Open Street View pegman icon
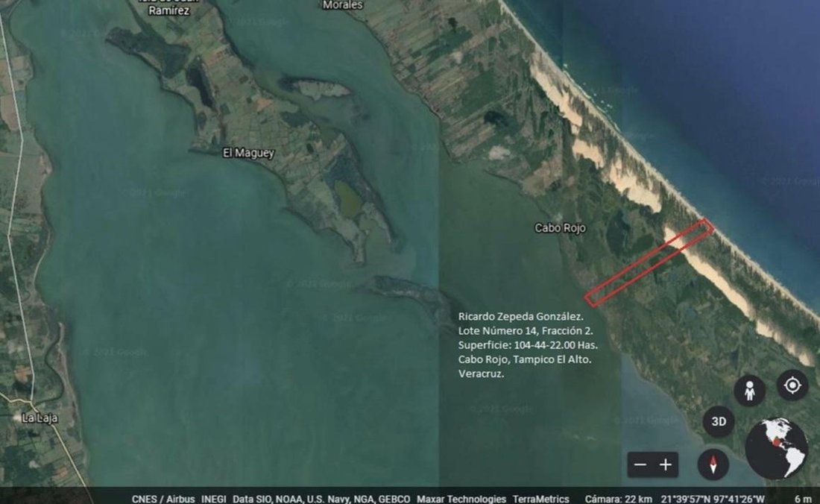This screenshot has width=820, height=504. coord(749,390)
